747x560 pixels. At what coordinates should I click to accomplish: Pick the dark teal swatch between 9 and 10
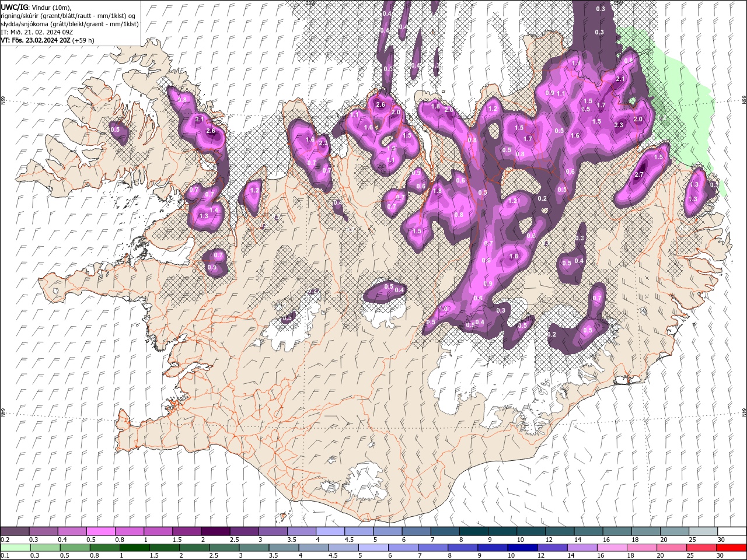[x=502, y=531]
